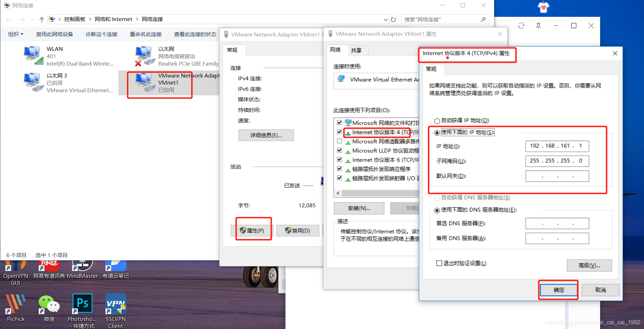Toggle Microsoft LLDP 协议驱动程序 checkbox
This screenshot has height=329, width=644.
[339, 150]
